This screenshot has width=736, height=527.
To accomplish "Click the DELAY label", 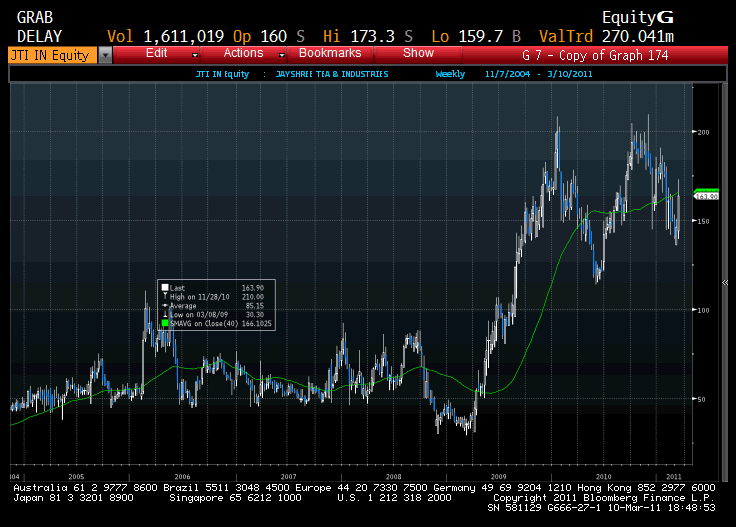I will (x=39, y=36).
